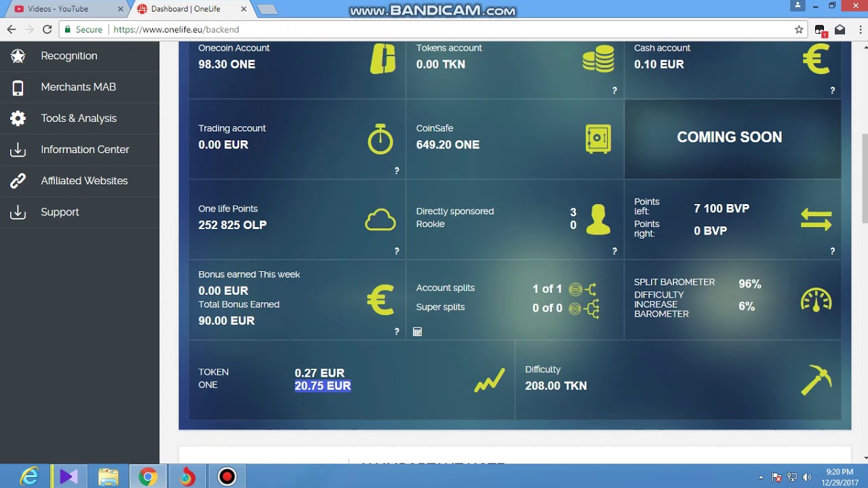Click the Tools & Analysis gear icon
The width and height of the screenshot is (868, 488).
click(18, 119)
